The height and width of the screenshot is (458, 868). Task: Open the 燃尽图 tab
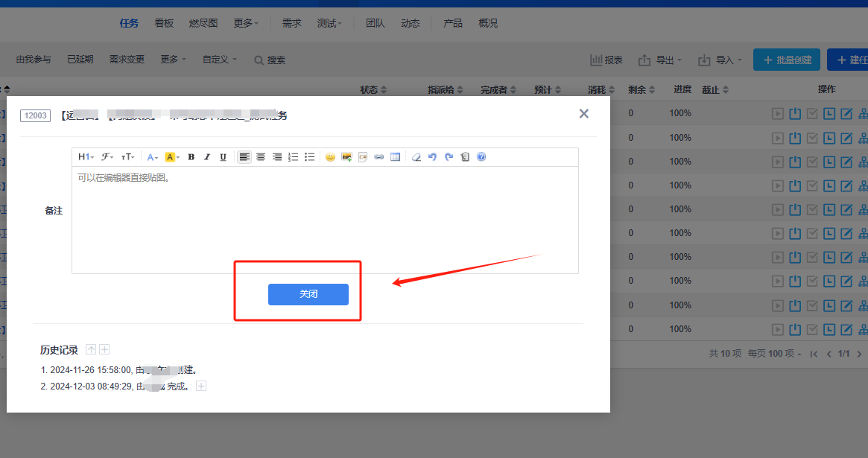[x=203, y=23]
